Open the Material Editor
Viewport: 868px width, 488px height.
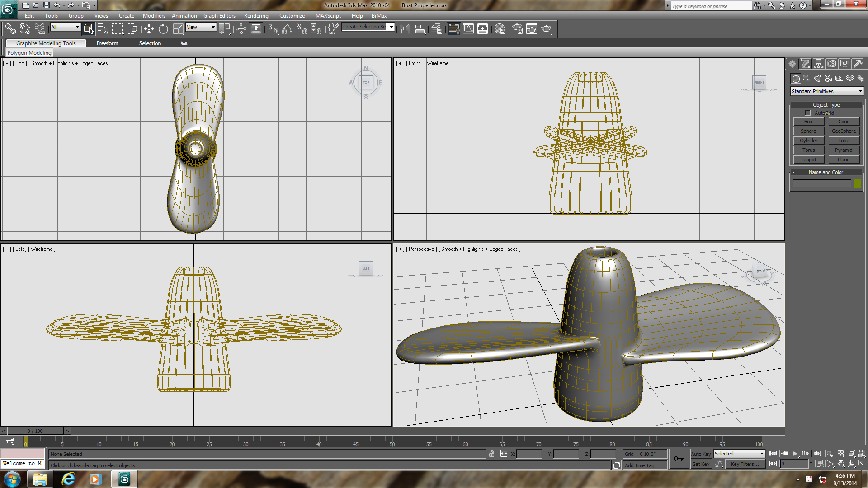pos(500,28)
